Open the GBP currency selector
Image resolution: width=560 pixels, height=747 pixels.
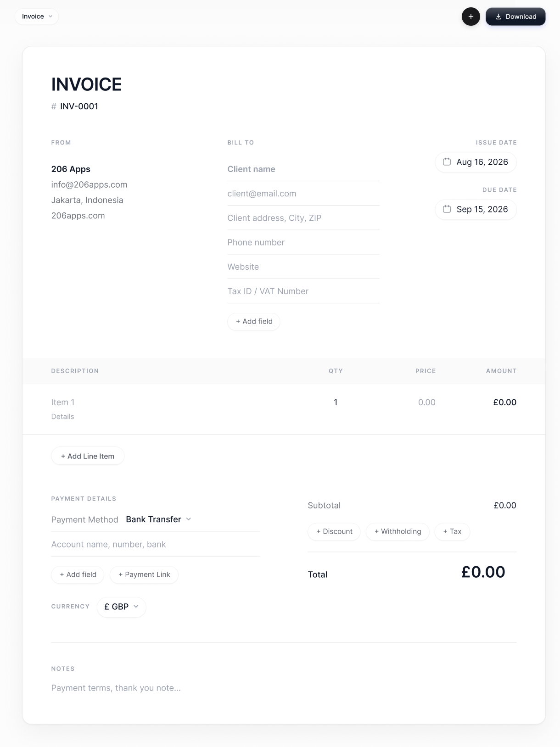tap(122, 607)
